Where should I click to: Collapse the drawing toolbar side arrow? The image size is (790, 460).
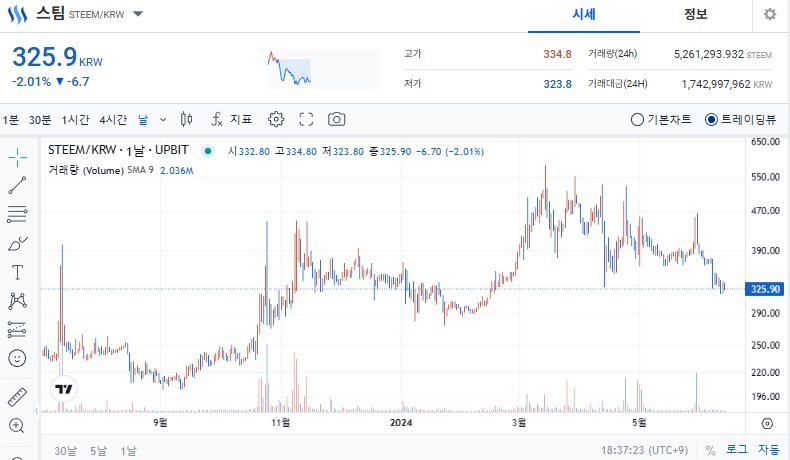pyautogui.click(x=36, y=411)
